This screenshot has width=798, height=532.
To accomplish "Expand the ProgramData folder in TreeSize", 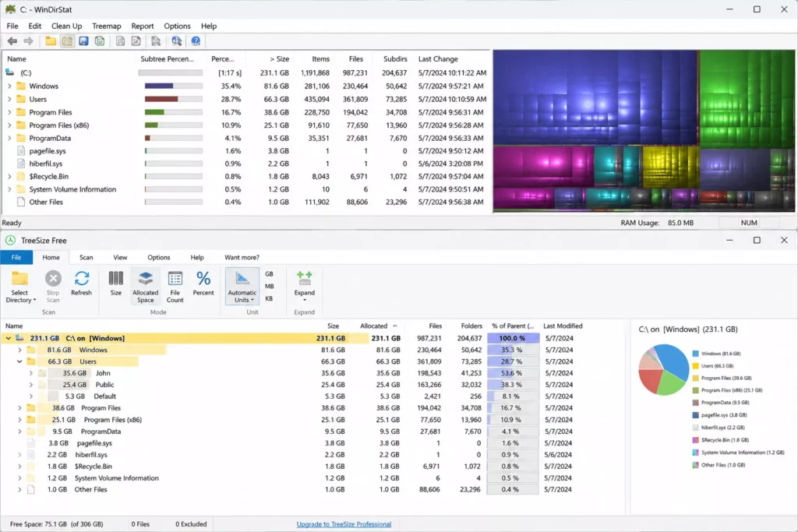I will tap(19, 432).
